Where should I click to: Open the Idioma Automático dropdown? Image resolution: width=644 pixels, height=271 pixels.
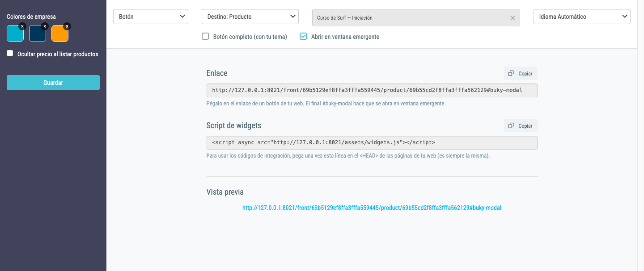click(582, 17)
